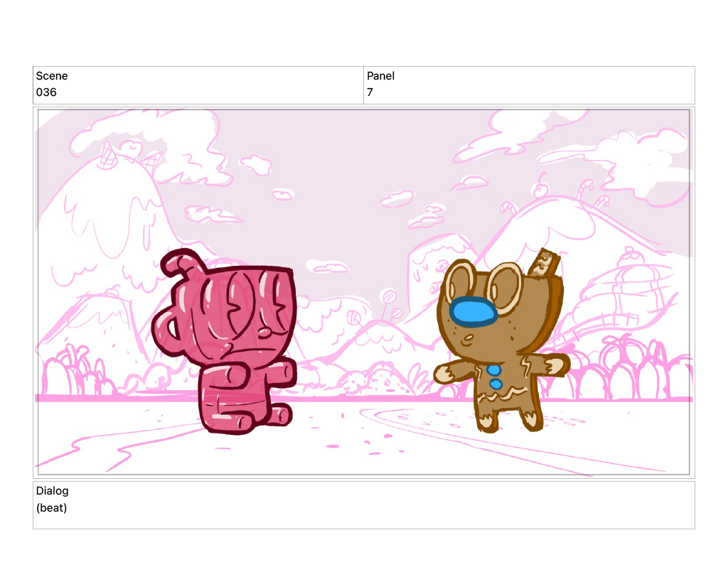Click the lollipop between the two characters
This screenshot has height=562, width=728.
[388, 296]
